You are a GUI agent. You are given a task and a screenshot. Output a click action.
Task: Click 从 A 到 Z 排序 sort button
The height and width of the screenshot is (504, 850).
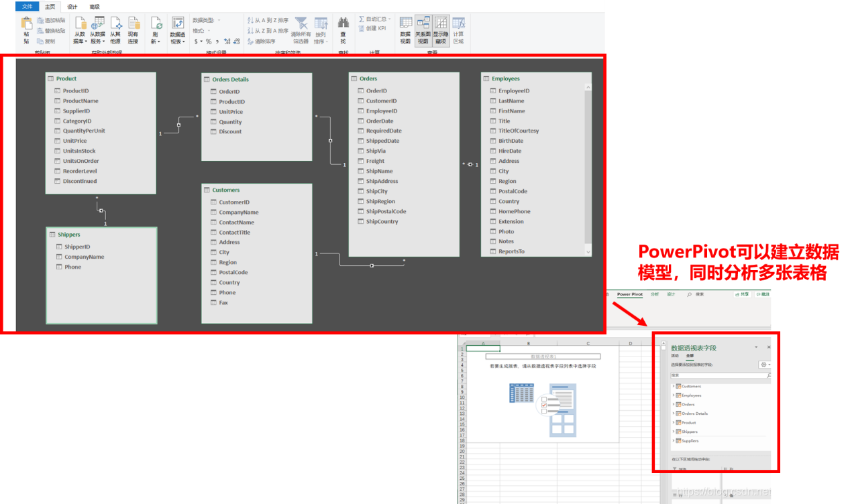pos(268,21)
